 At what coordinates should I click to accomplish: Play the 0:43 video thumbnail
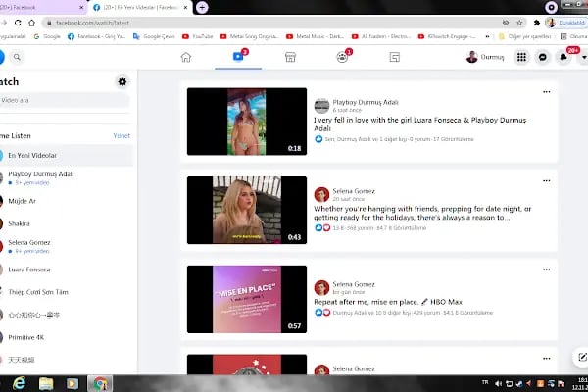247,210
